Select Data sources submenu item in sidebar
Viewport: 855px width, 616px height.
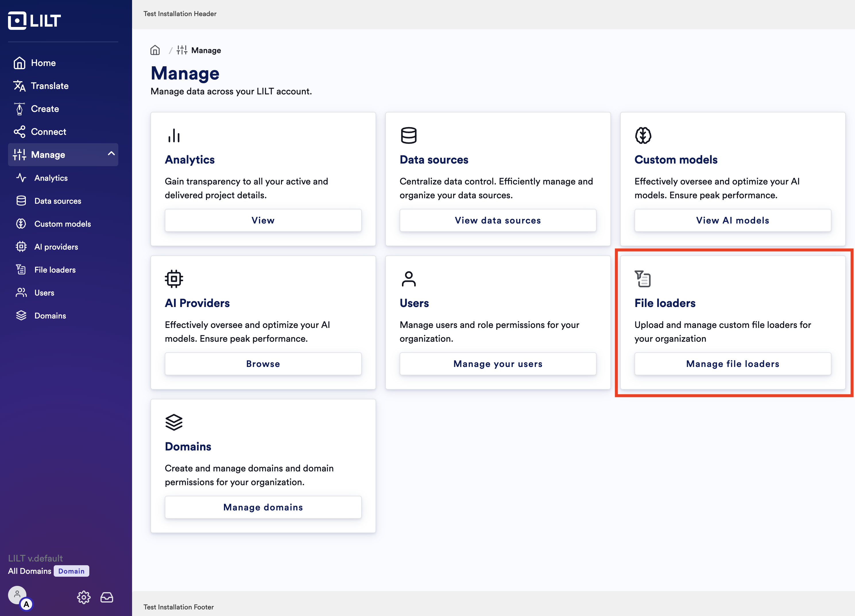pos(63,201)
